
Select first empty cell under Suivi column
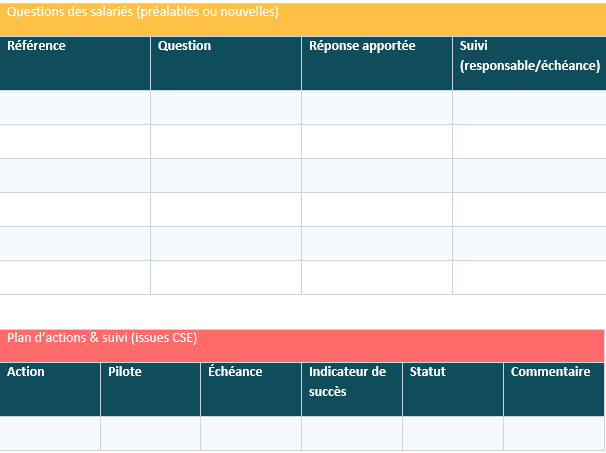point(529,107)
